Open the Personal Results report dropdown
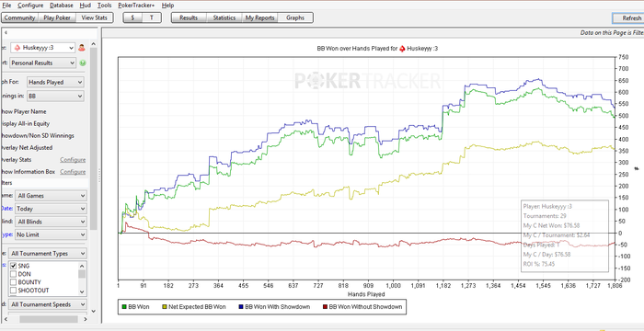644x331 pixels. coord(42,63)
